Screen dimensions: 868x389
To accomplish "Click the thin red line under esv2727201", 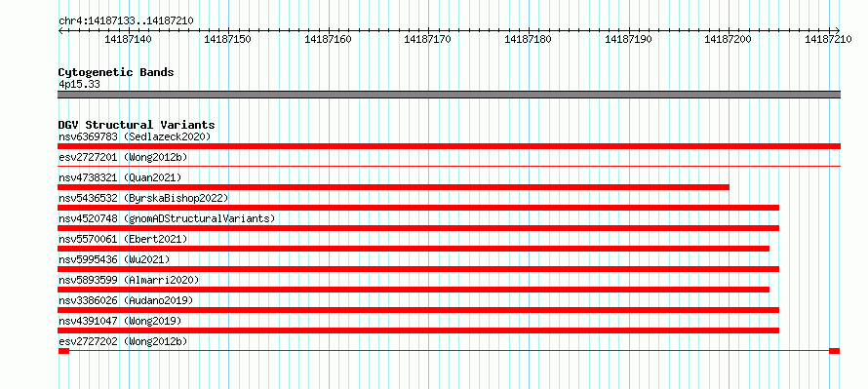I will tap(449, 166).
